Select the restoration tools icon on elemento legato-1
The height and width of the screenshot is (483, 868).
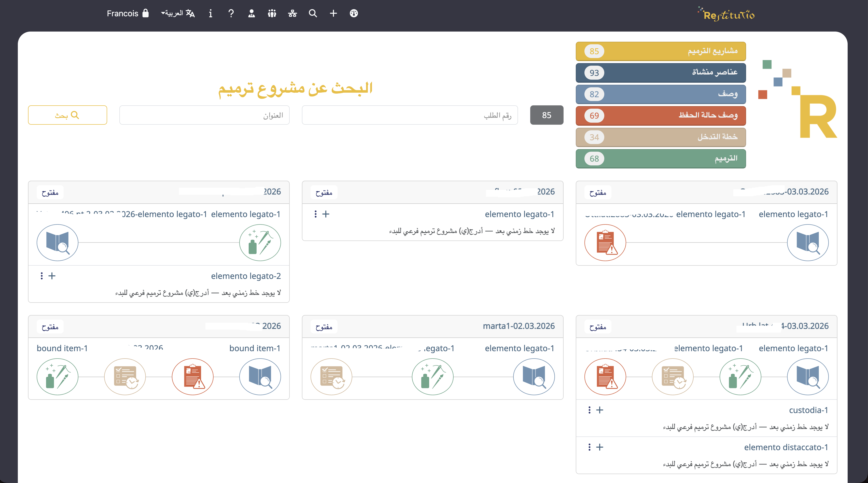pyautogui.click(x=260, y=243)
